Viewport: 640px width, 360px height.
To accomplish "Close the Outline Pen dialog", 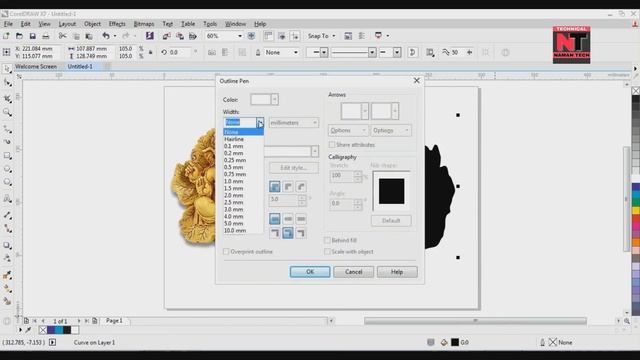I will tap(416, 81).
